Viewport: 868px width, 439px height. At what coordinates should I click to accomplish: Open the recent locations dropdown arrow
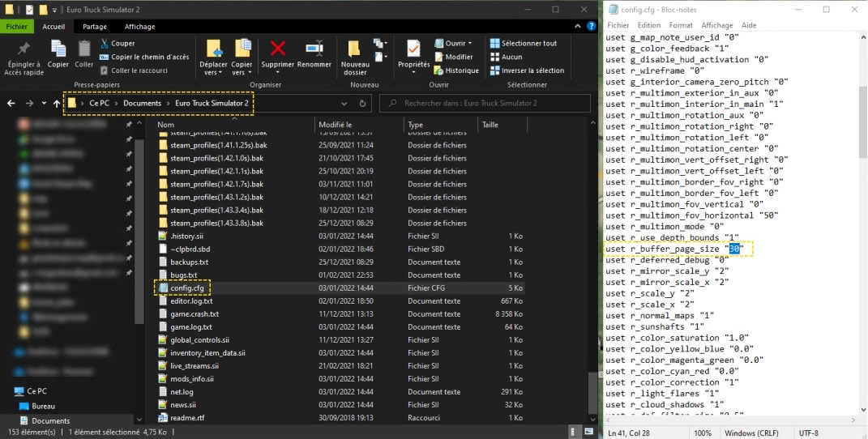(44, 104)
